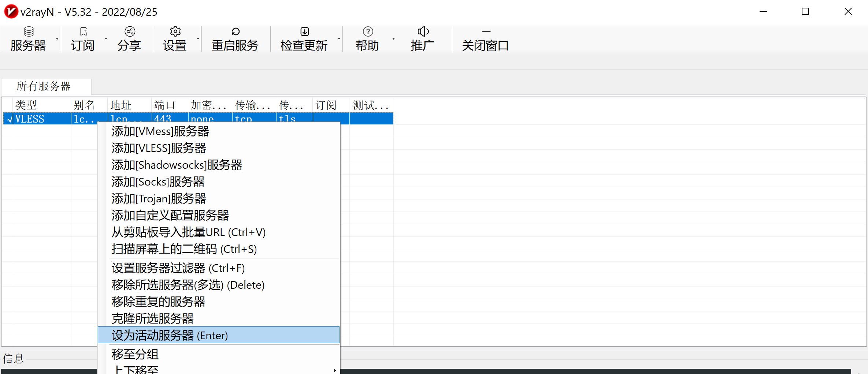The width and height of the screenshot is (868, 374).
Task: Switch to the 所有服务器 tab
Action: click(x=46, y=87)
